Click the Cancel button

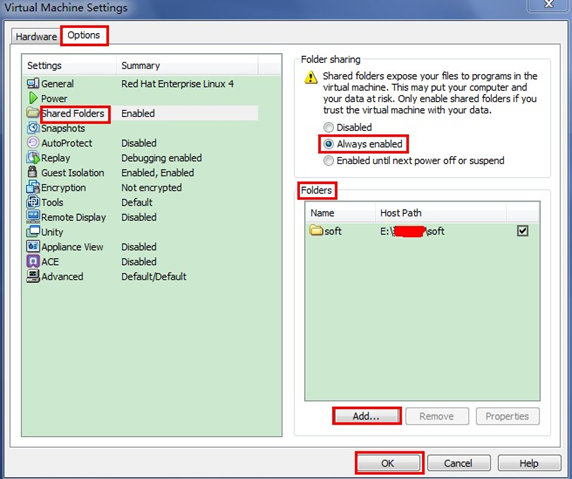[x=458, y=463]
